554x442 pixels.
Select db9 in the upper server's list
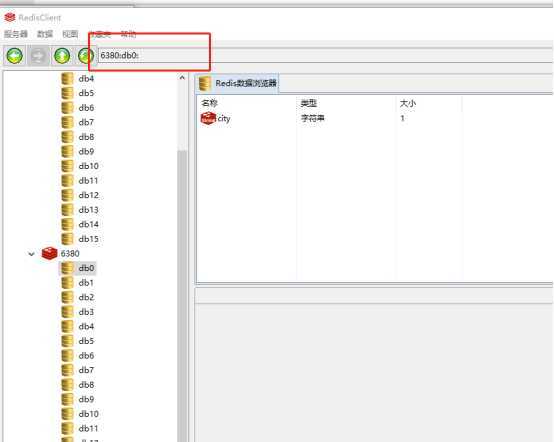pyautogui.click(x=86, y=151)
